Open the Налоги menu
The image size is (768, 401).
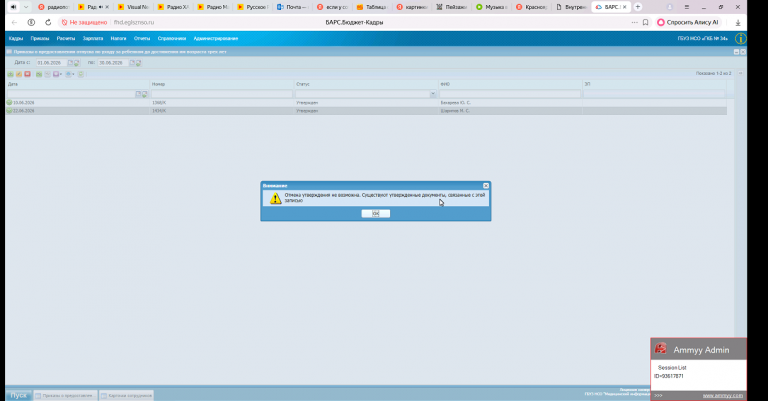pos(118,38)
